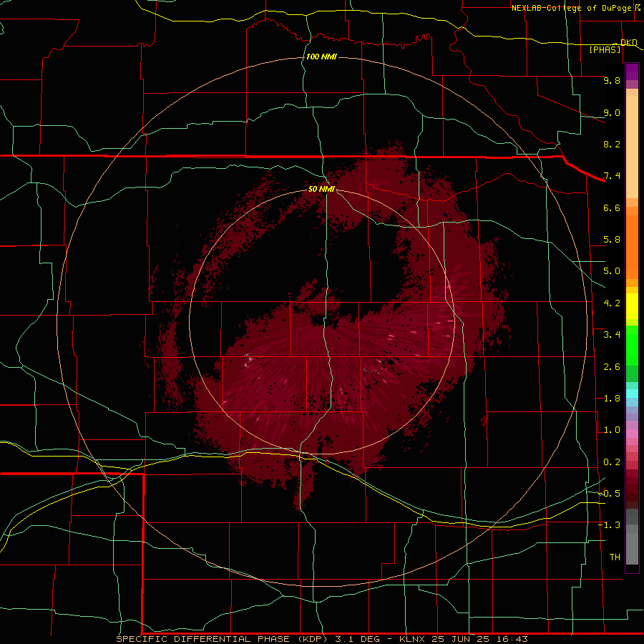Select the 0.2 scale label
644x644 pixels.
(612, 462)
